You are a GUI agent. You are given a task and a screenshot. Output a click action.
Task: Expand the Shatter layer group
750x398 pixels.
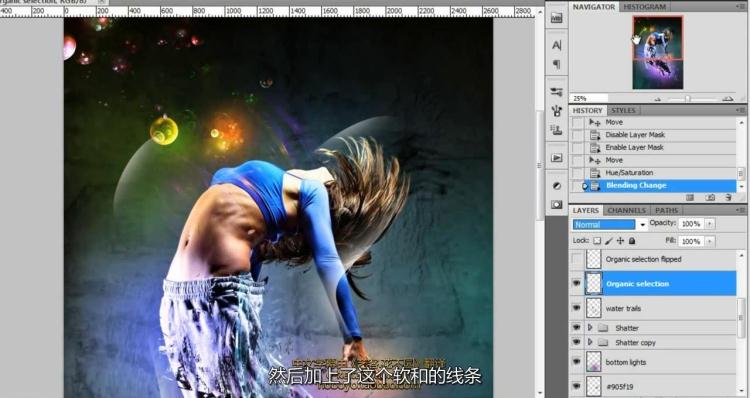click(590, 328)
